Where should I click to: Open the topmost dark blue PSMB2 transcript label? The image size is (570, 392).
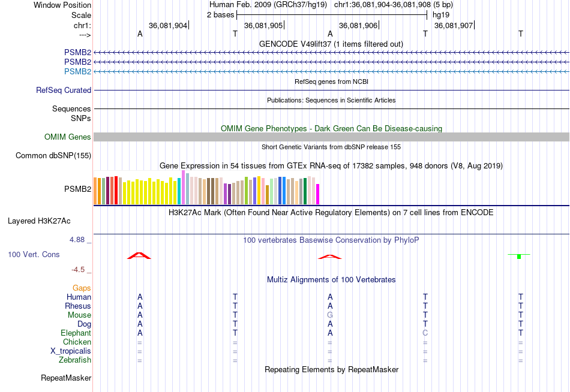pos(78,53)
